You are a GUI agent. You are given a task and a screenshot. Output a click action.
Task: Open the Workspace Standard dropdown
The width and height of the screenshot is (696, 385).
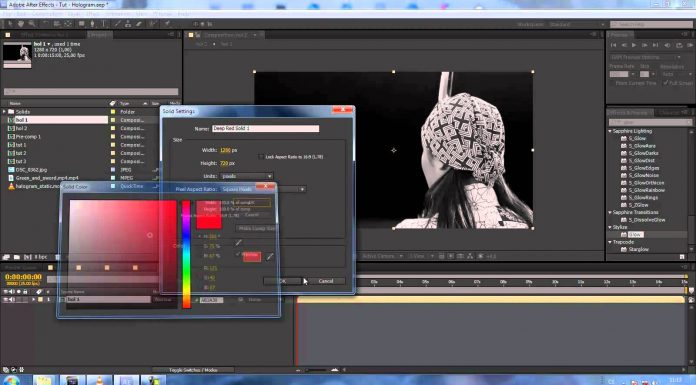pos(577,24)
